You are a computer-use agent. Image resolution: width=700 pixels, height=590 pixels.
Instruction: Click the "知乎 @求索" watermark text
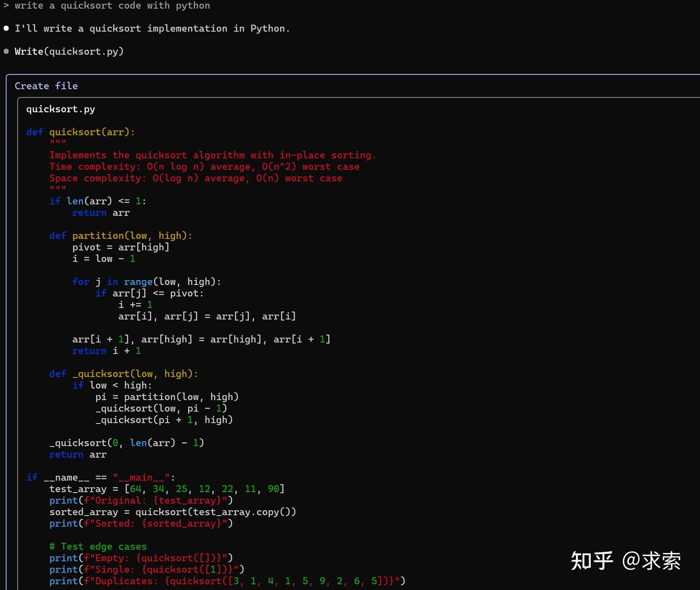[x=627, y=561]
